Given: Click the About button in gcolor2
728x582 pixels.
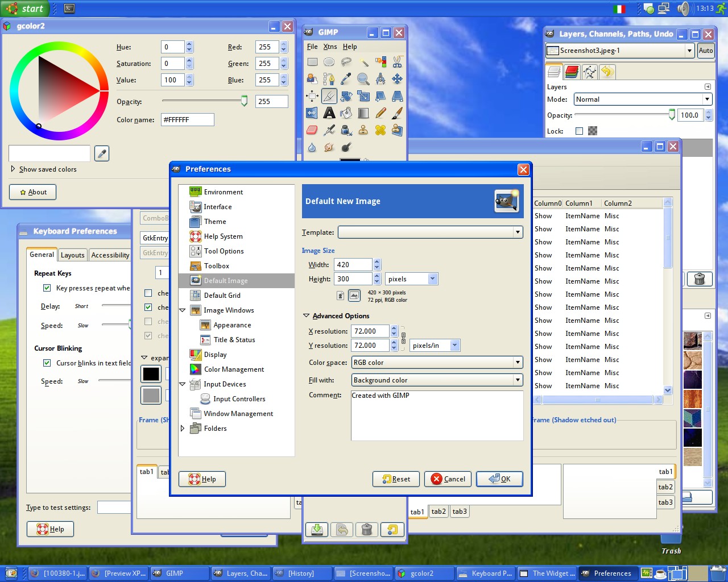Looking at the screenshot, I should [33, 192].
